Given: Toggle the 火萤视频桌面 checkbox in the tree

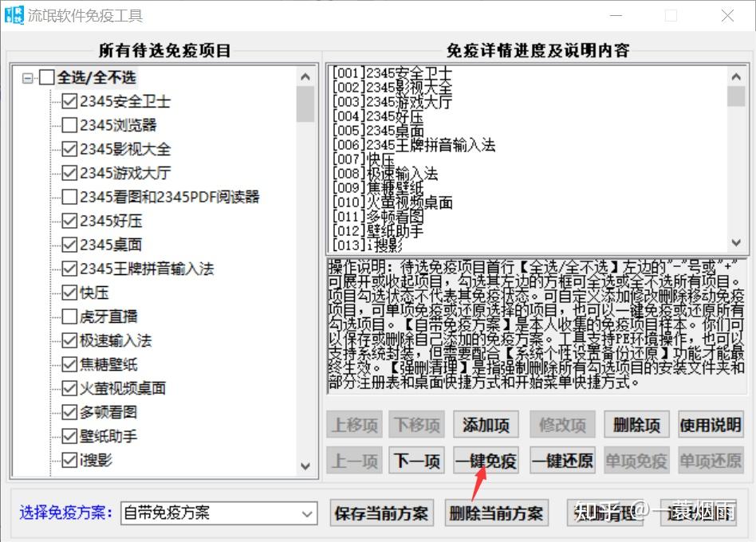Looking at the screenshot, I should 69,388.
